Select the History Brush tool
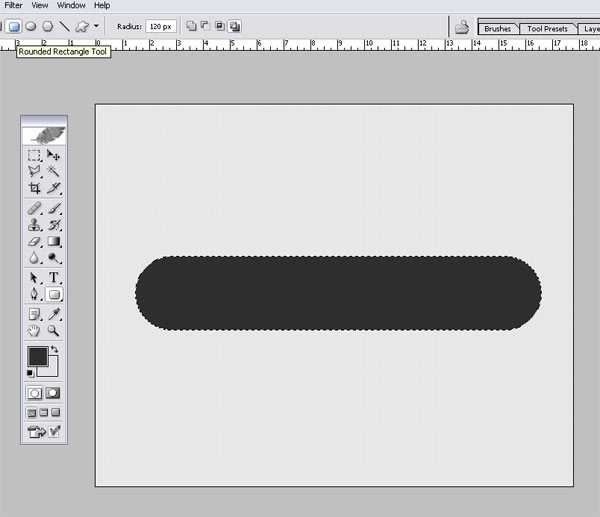The width and height of the screenshot is (600, 517). click(x=54, y=225)
